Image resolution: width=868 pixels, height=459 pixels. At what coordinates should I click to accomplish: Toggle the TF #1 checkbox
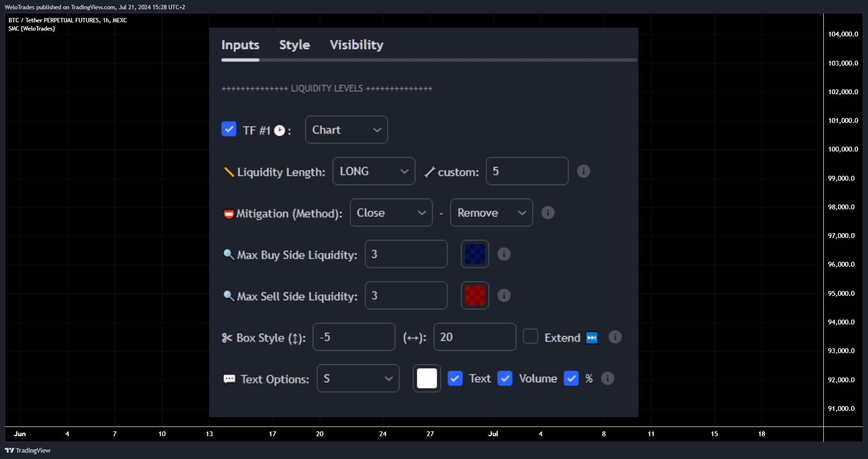[229, 129]
